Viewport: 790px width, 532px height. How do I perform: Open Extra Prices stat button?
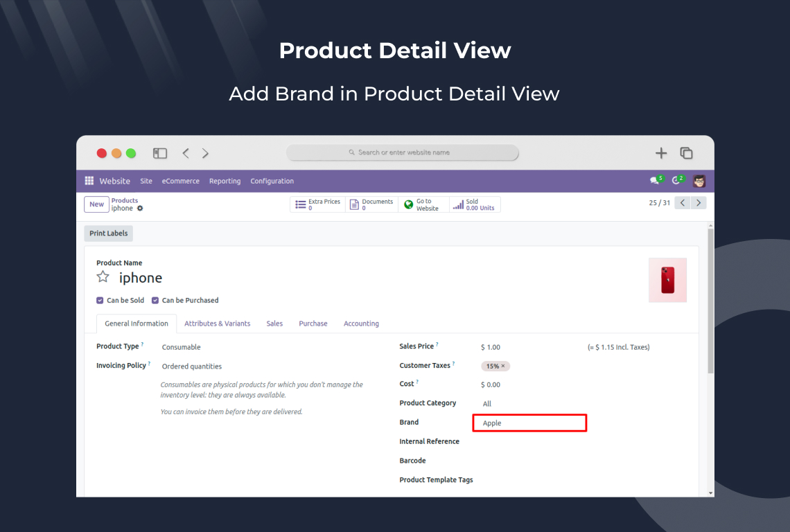coord(317,204)
